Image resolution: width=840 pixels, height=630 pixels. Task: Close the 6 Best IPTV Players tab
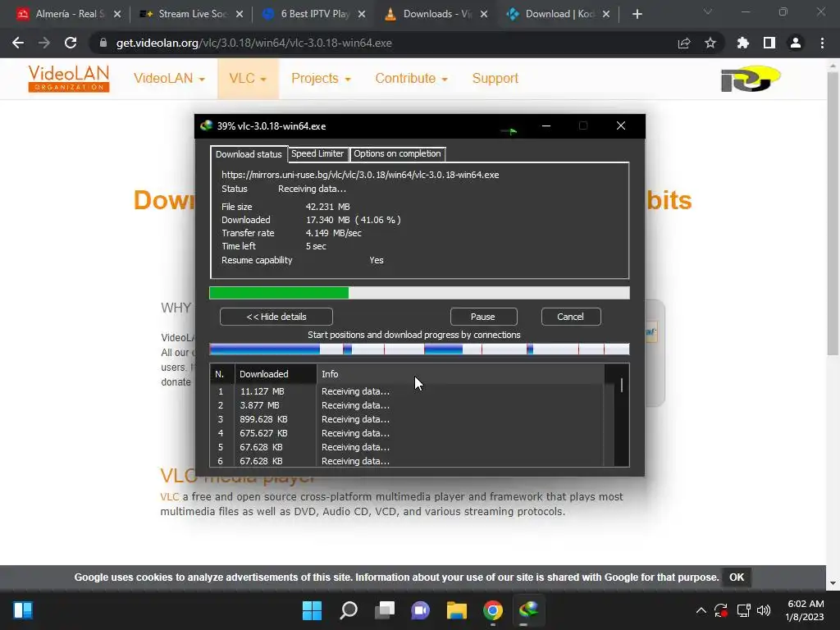point(362,14)
